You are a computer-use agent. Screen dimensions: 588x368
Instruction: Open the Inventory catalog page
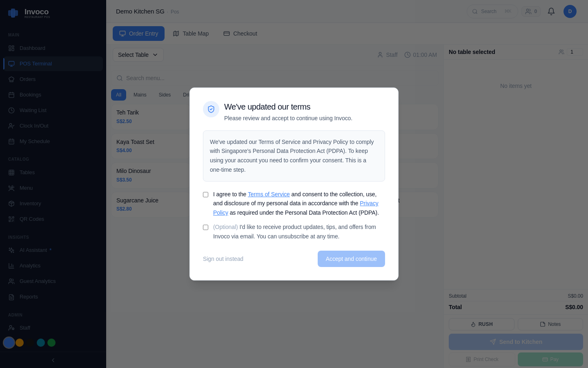click(30, 203)
